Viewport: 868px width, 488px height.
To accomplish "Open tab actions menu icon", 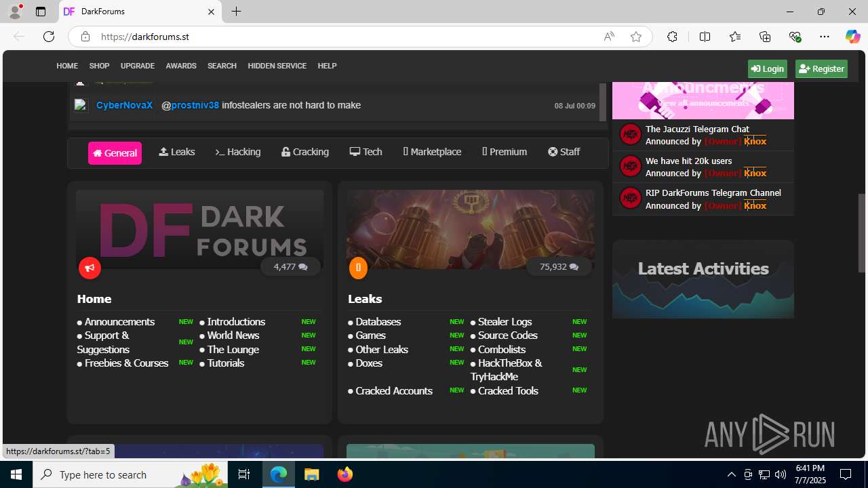I will [41, 12].
